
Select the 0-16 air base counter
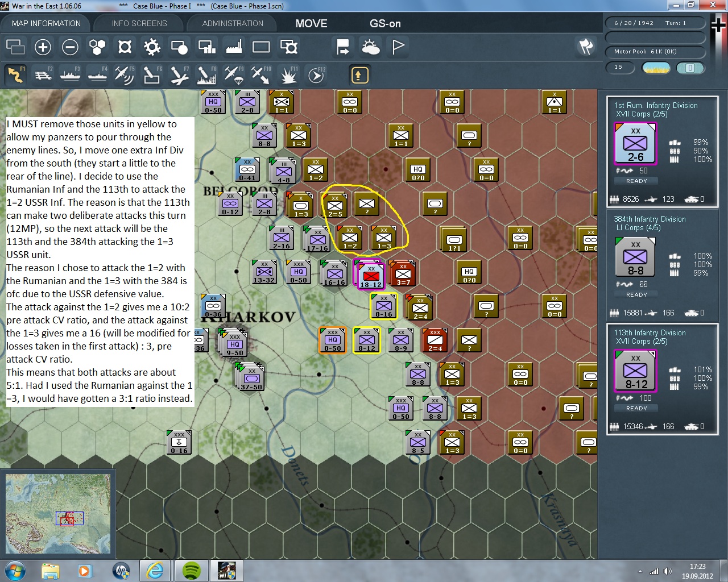tap(179, 442)
